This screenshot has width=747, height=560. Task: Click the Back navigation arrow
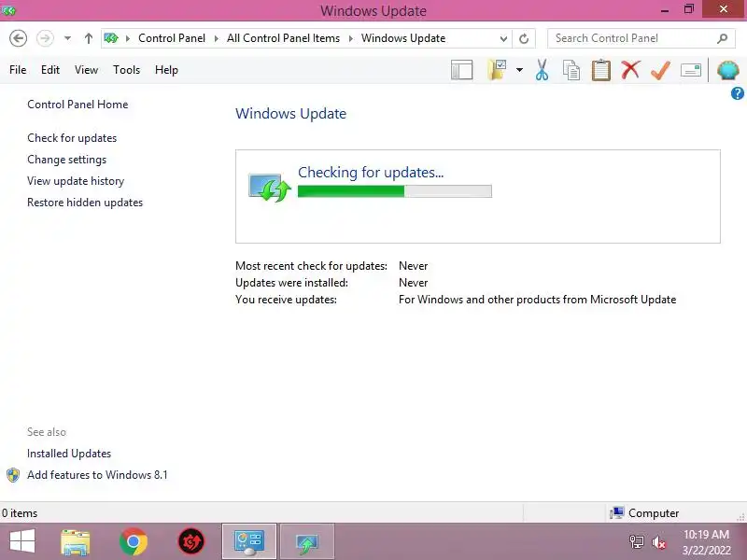click(x=18, y=38)
